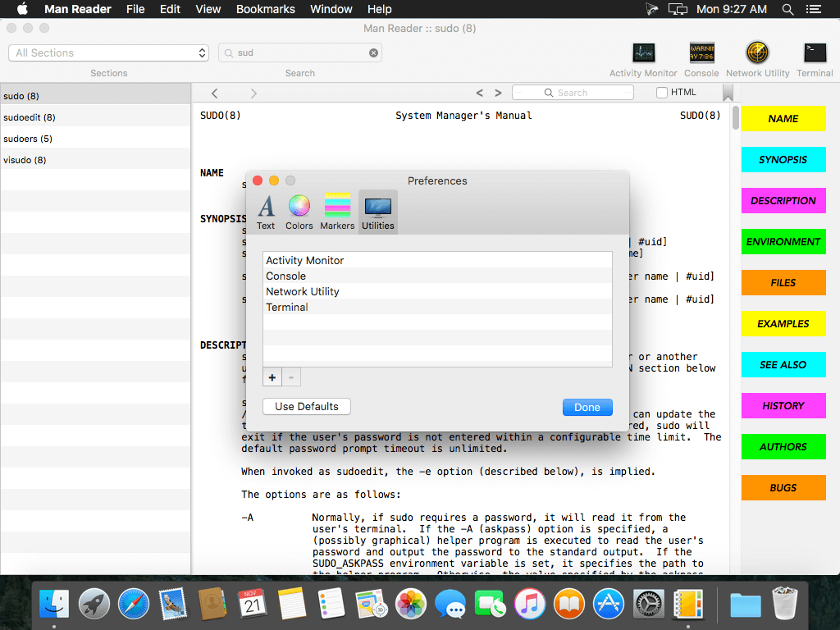Open the Help menu
840x630 pixels.
pos(379,9)
